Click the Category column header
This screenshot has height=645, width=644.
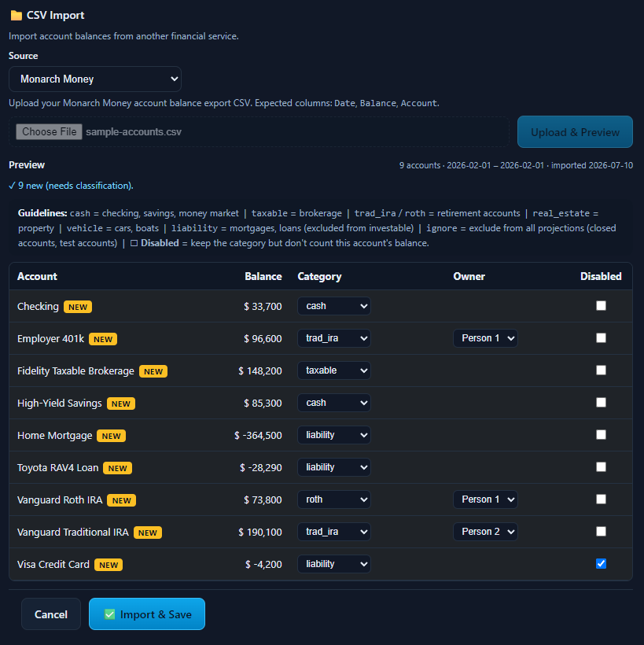point(319,276)
